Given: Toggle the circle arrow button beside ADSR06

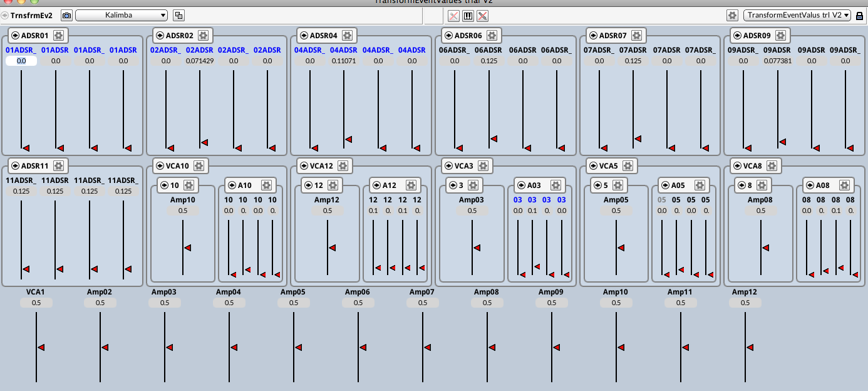Looking at the screenshot, I should [448, 36].
